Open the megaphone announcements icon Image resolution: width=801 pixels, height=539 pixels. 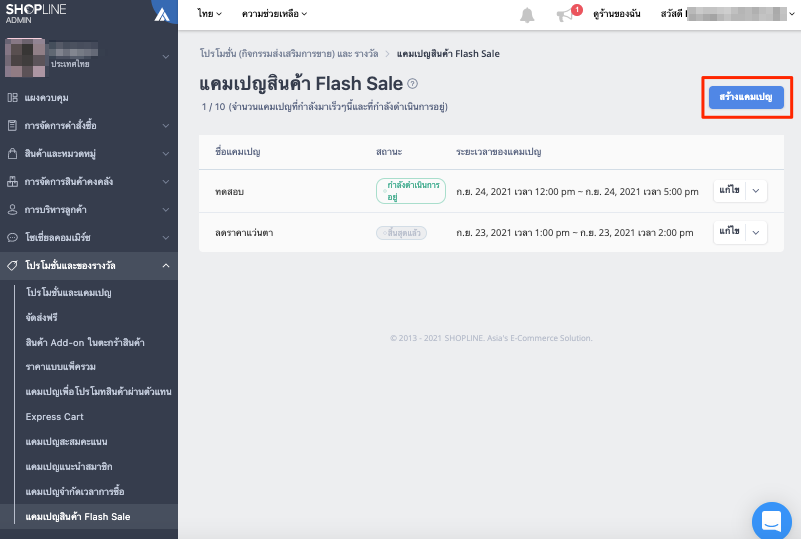click(x=564, y=15)
